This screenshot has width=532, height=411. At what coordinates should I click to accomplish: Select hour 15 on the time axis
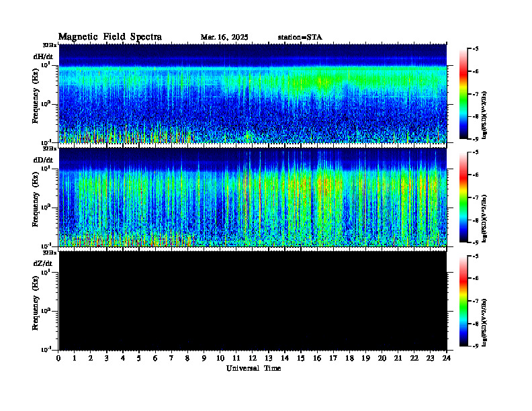(x=301, y=359)
